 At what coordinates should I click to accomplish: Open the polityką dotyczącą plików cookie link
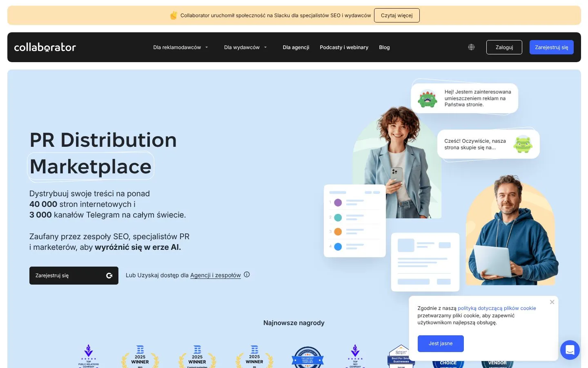[x=497, y=308]
